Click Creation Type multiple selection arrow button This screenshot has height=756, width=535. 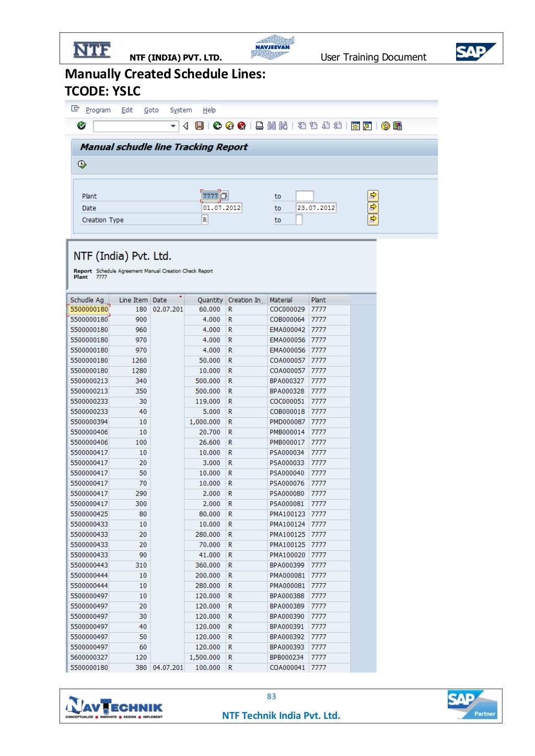(x=373, y=219)
